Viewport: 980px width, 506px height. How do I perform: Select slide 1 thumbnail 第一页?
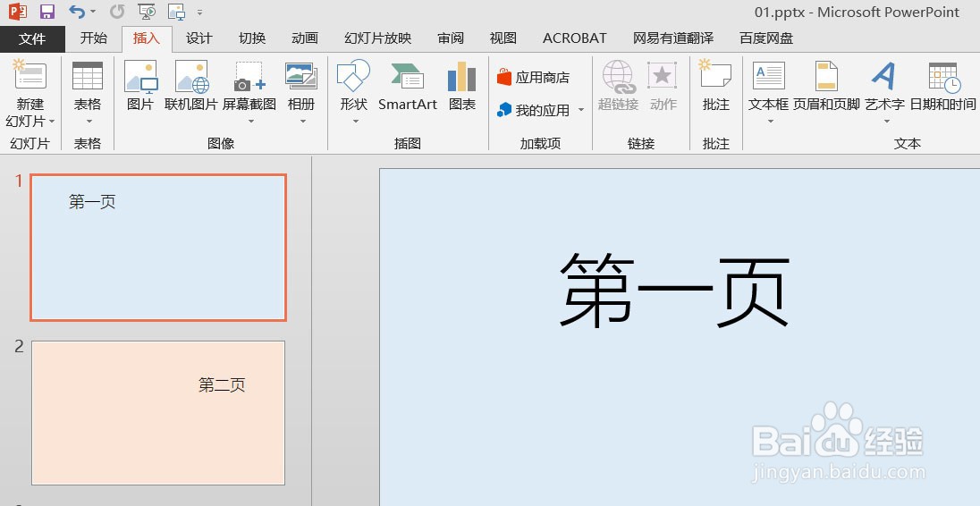pos(158,248)
